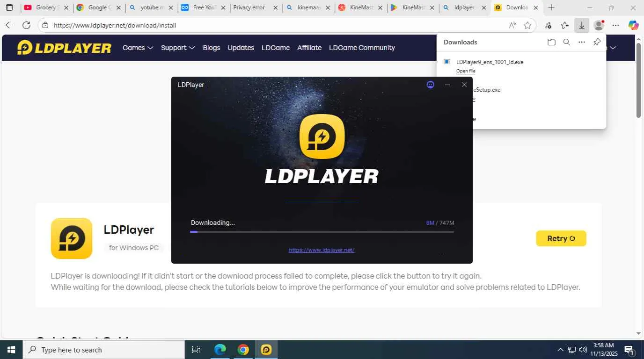The height and width of the screenshot is (359, 644).
Task: Close the current Download tab
Action: click(536, 7)
